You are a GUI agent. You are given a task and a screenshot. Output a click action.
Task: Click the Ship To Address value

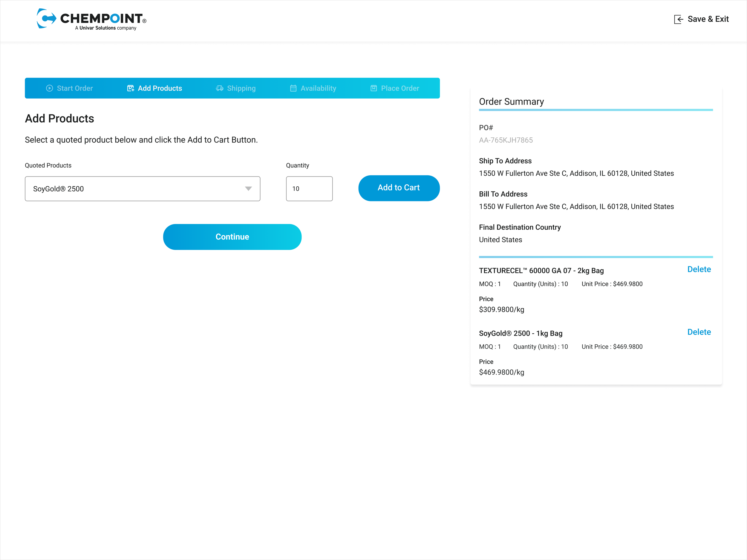[x=576, y=173]
